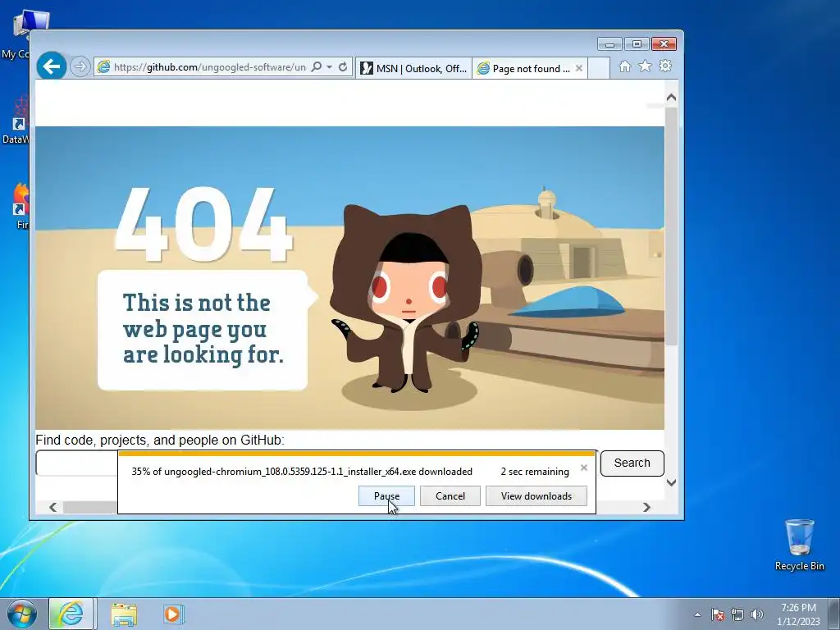The width and height of the screenshot is (840, 630).
Task: Switch to the MSN | Outlook tab
Action: (x=413, y=68)
